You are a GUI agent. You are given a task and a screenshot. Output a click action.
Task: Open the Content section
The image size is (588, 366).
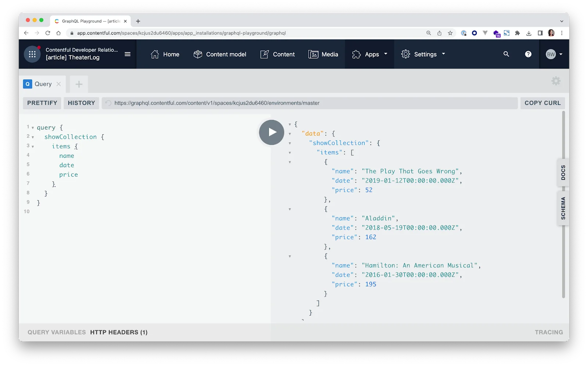277,54
